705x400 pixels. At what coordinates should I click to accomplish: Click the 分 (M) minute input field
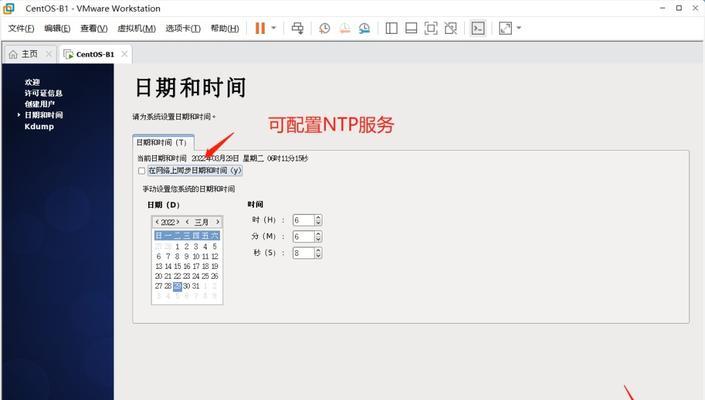(303, 237)
